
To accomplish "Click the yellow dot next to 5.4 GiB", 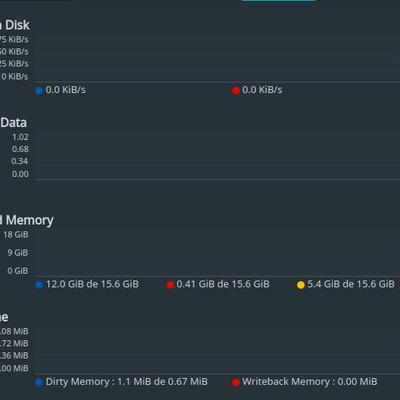I will (x=301, y=285).
